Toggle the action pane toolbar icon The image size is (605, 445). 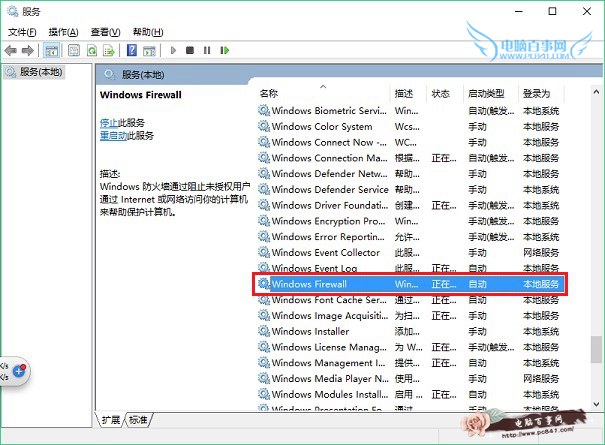pyautogui.click(x=149, y=51)
